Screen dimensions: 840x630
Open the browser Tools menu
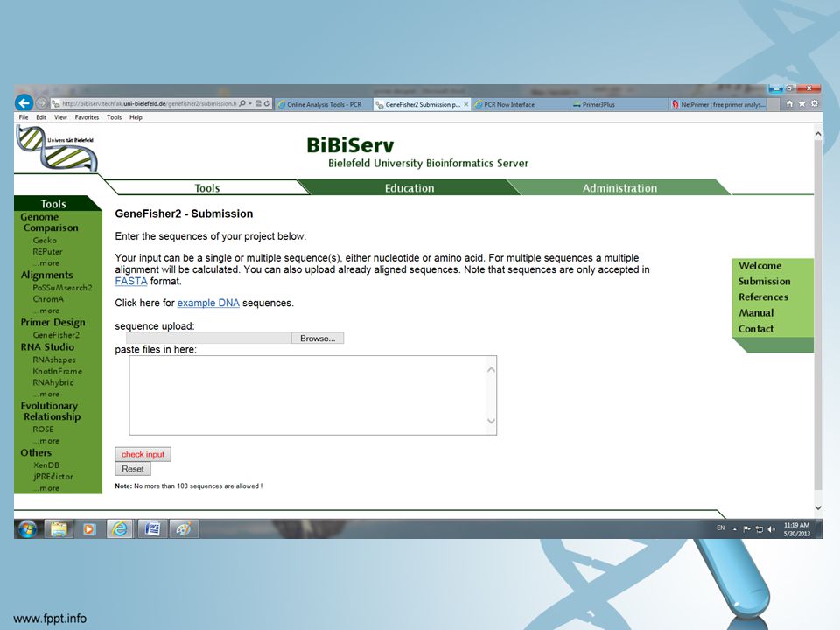(114, 117)
